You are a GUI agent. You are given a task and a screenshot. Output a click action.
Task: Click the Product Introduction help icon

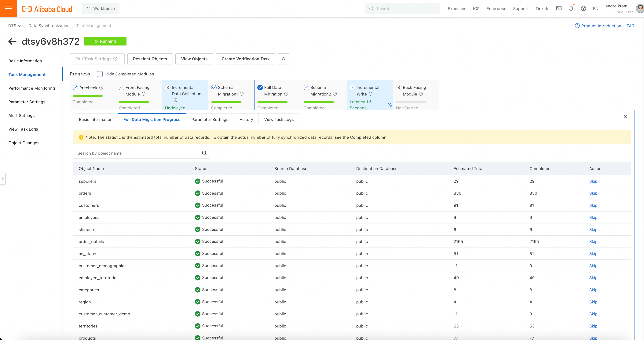(577, 26)
